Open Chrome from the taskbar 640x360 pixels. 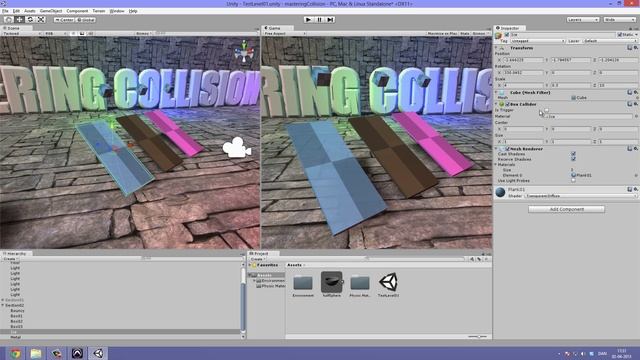16,353
